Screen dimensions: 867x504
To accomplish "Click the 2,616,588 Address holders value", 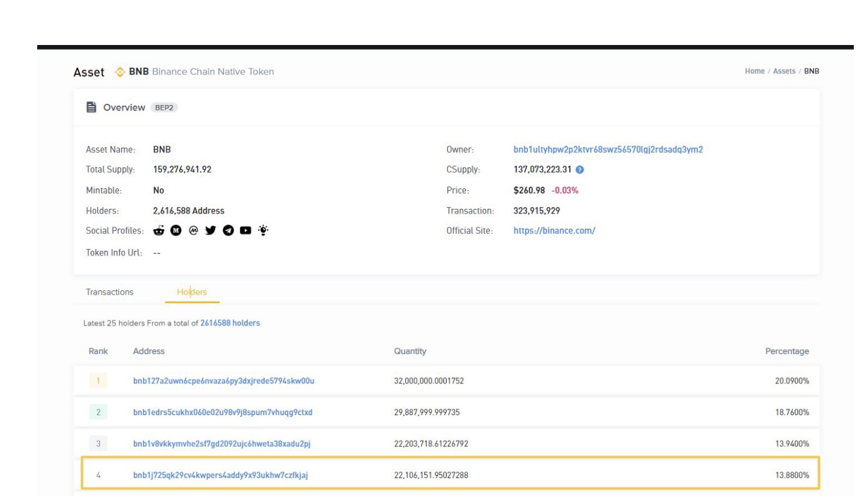I will (189, 211).
